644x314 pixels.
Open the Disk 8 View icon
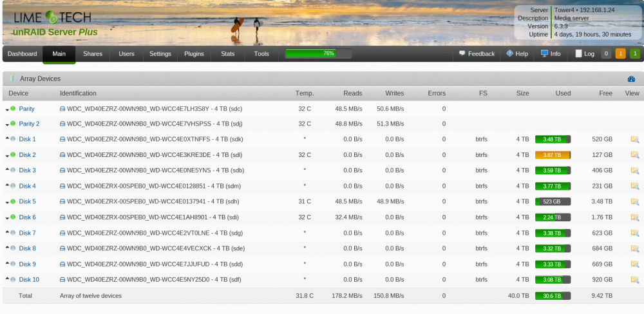[x=634, y=248]
